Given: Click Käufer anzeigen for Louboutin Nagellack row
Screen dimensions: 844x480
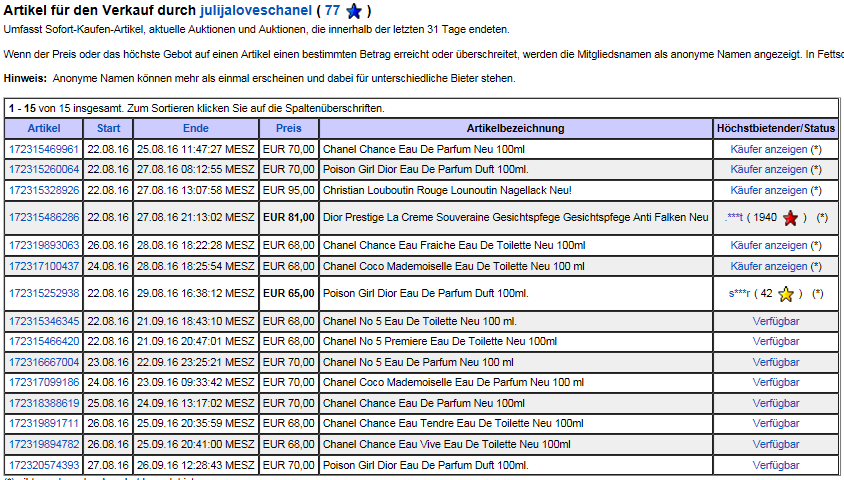Looking at the screenshot, I should 769,190.
